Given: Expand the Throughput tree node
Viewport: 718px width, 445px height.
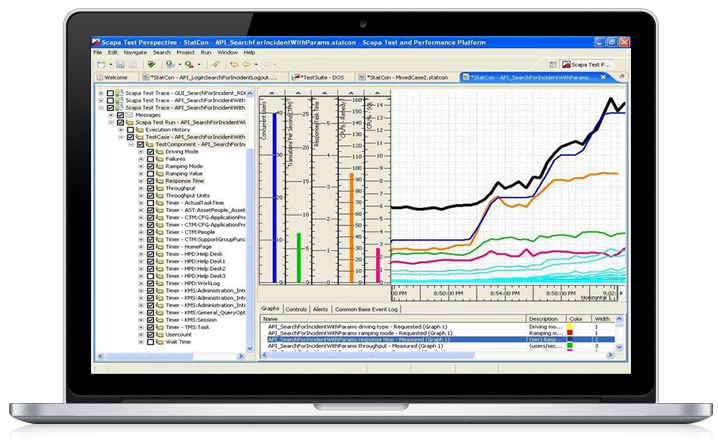Looking at the screenshot, I should [x=141, y=188].
